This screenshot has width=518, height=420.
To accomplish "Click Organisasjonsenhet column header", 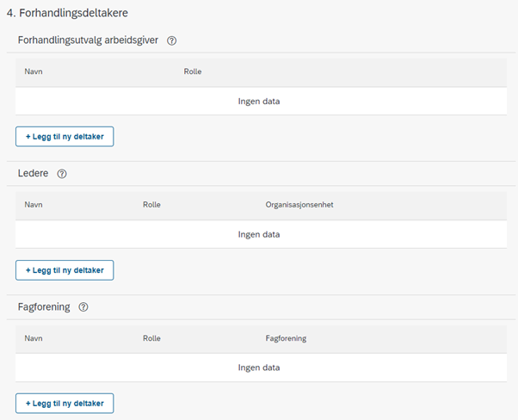I will click(x=299, y=205).
